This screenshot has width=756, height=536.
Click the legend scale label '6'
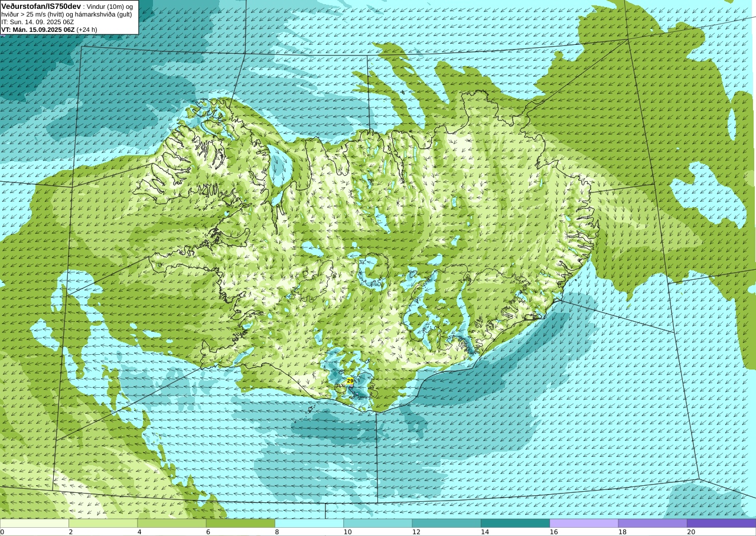click(208, 532)
